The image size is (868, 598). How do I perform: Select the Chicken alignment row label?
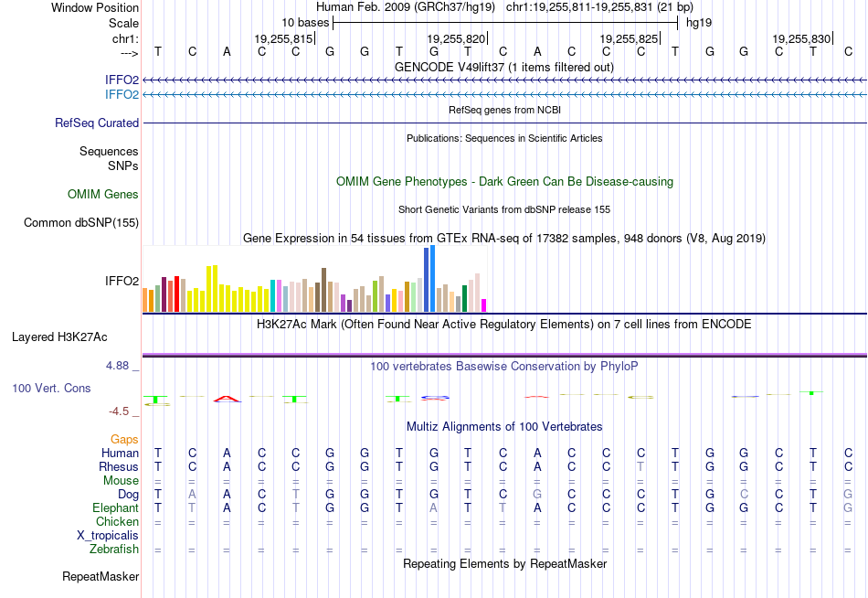coord(117,521)
